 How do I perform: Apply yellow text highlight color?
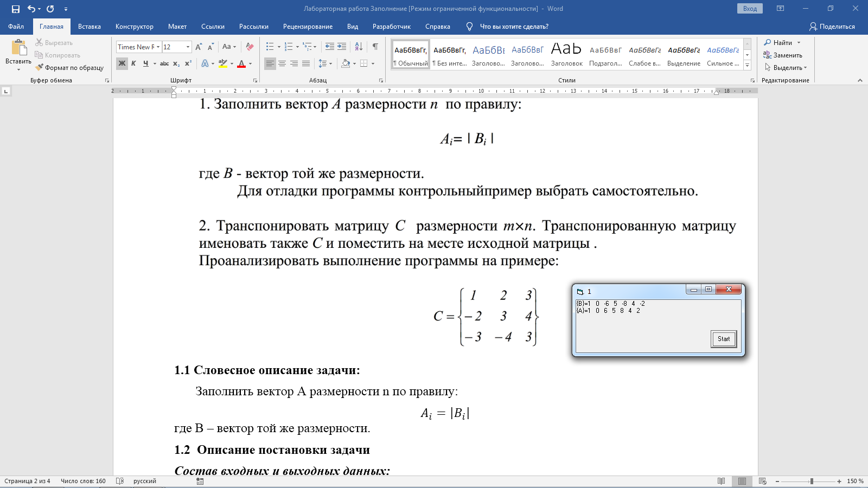tap(223, 63)
